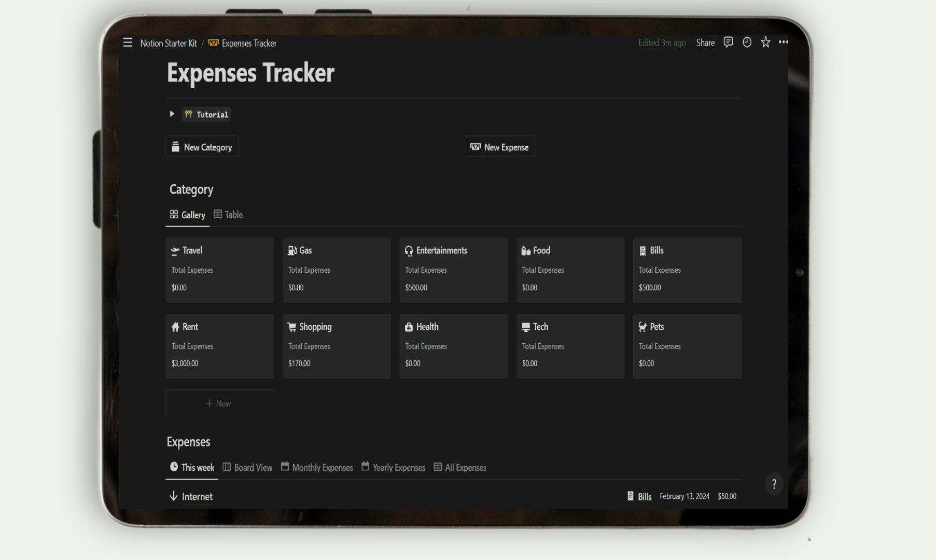
Task: Click the Category section heading
Action: click(191, 189)
